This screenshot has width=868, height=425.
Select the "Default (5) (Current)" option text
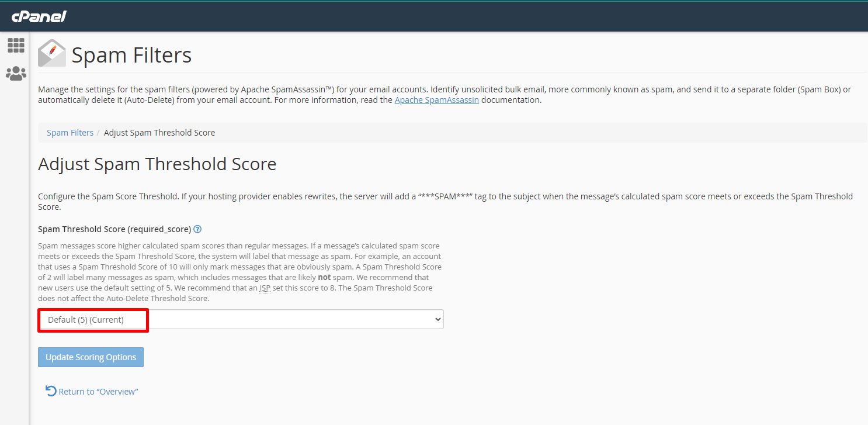tap(86, 320)
